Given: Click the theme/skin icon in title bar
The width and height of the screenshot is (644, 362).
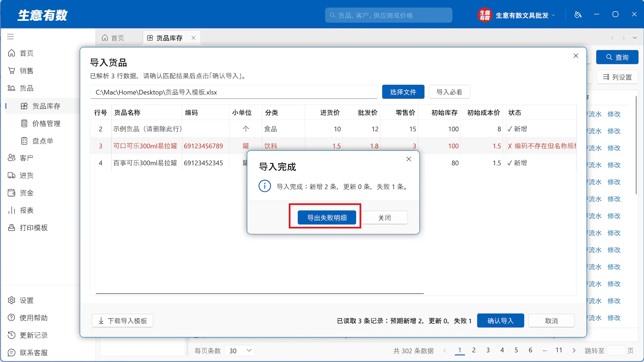Looking at the screenshot, I should [x=578, y=15].
